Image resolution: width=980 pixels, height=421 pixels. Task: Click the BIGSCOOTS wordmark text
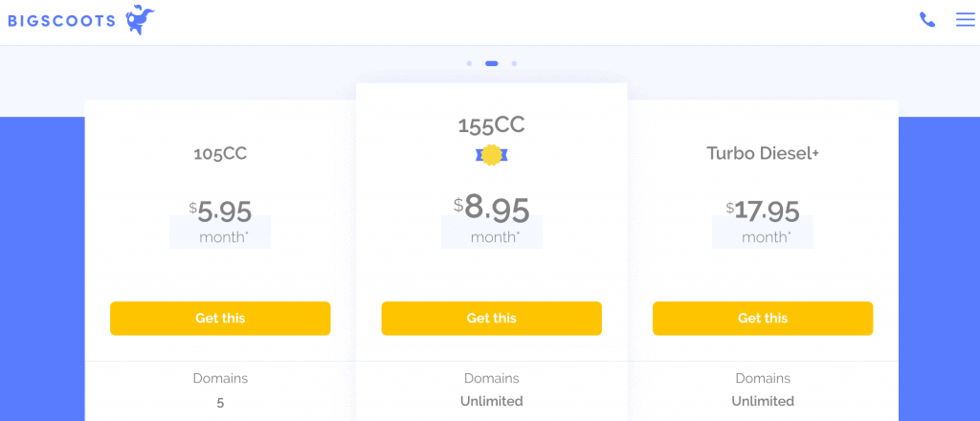point(62,21)
